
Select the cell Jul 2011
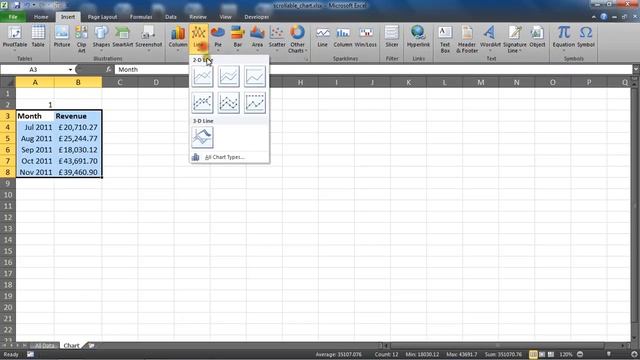[x=35, y=127]
